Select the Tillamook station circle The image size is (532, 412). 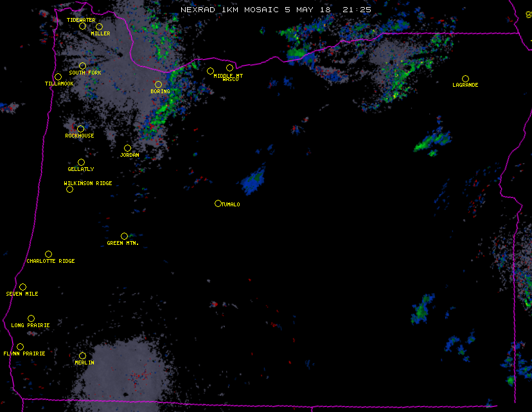(x=58, y=77)
